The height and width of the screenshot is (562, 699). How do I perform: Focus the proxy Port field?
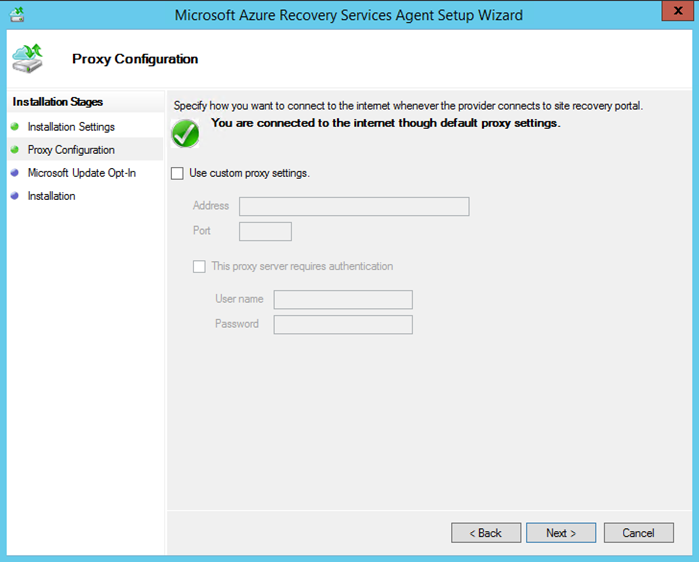265,231
